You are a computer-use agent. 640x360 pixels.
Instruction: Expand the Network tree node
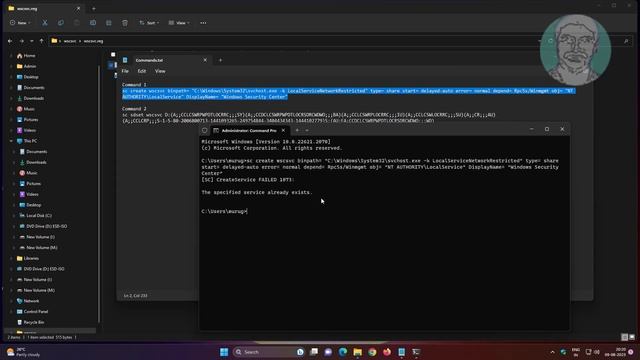(x=11, y=301)
